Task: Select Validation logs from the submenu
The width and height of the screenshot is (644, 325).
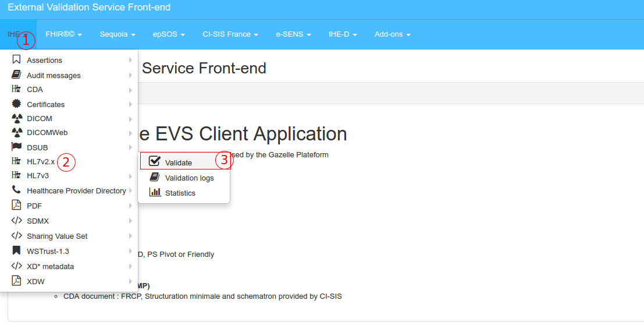Action: (189, 178)
